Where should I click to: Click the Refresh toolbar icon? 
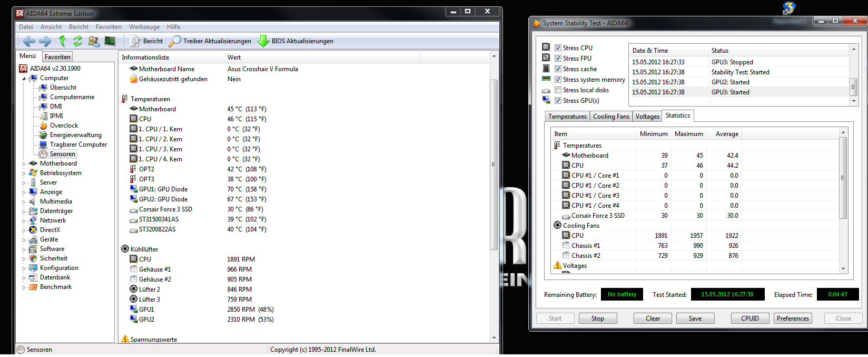coord(78,41)
